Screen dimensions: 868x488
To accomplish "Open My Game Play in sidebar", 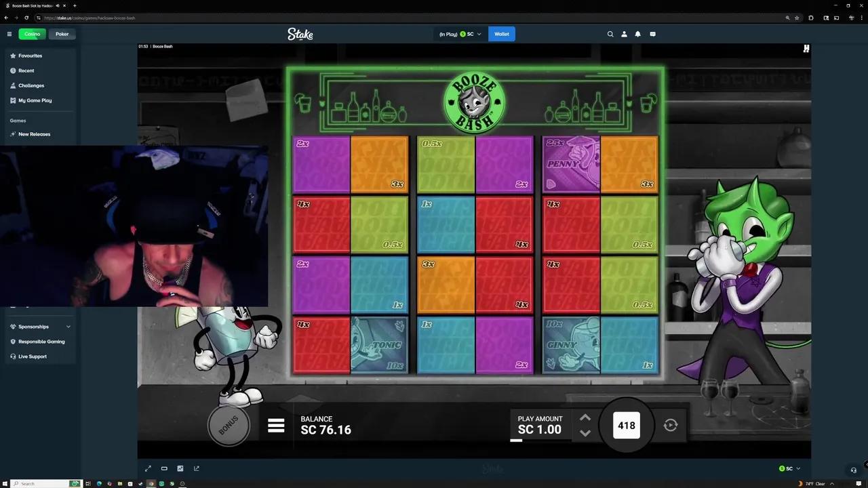I will tap(41, 100).
